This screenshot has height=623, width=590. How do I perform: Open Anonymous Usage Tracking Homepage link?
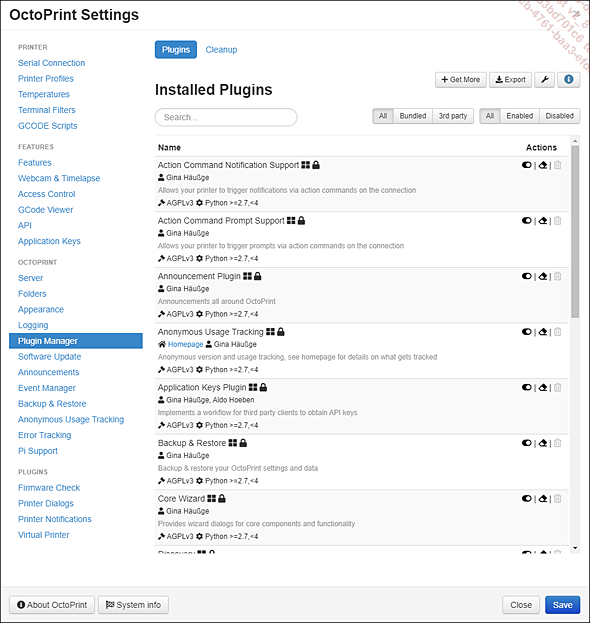(x=185, y=344)
